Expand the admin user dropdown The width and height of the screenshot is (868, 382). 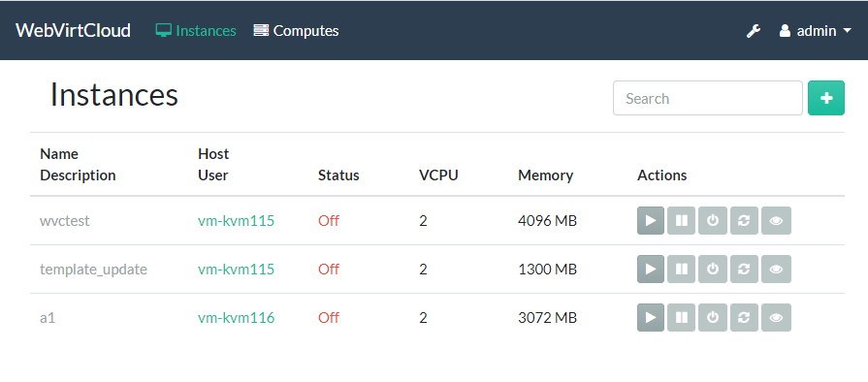pos(815,31)
